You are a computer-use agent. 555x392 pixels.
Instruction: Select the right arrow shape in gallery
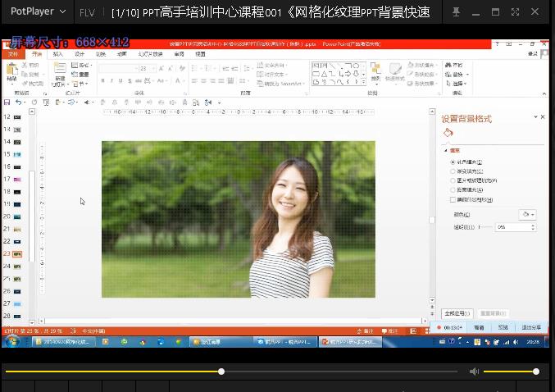point(348,74)
